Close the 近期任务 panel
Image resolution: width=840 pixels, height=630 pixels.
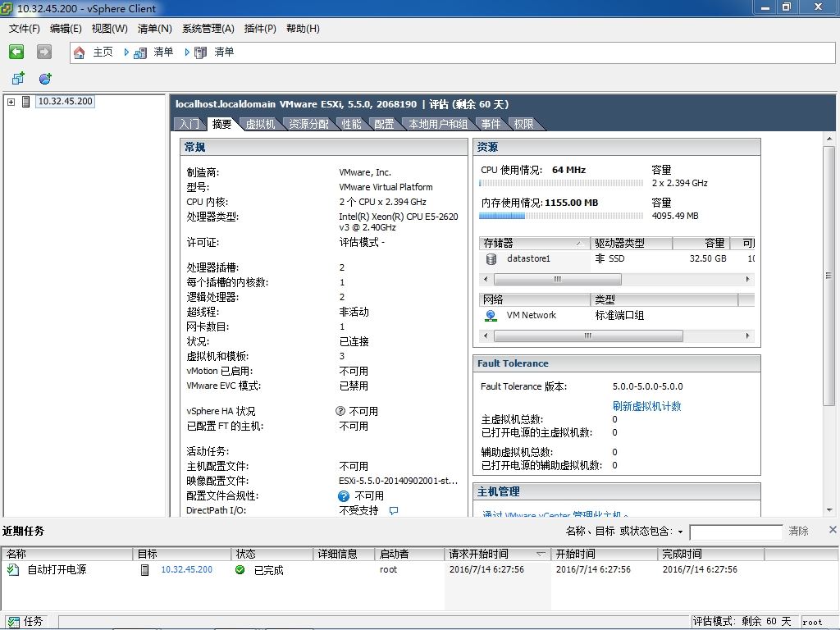pyautogui.click(x=833, y=530)
